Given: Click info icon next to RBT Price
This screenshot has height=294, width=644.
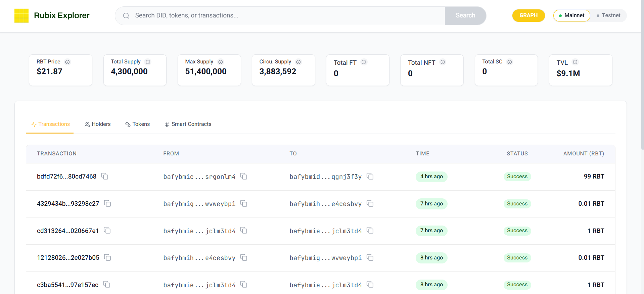Looking at the screenshot, I should pos(67,62).
